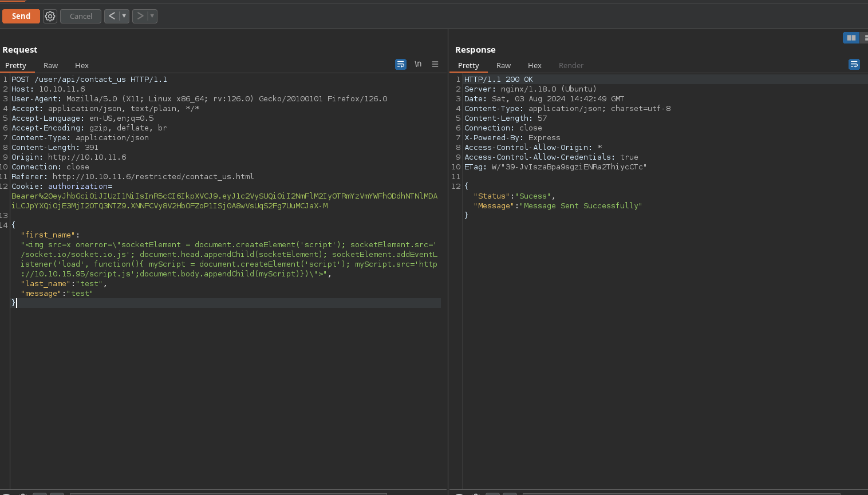Click the Response panel heading
868x495 pixels.
(475, 50)
